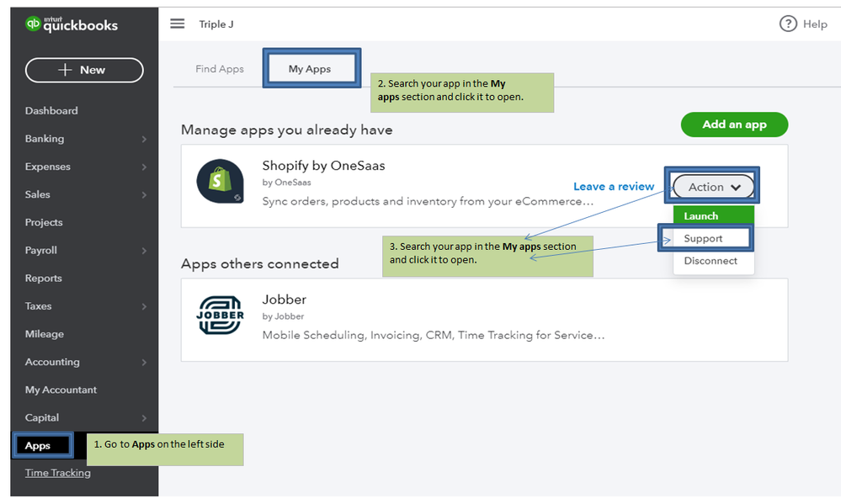The width and height of the screenshot is (841, 504).
Task: Expand the Banking submenu chevron
Action: click(x=144, y=139)
